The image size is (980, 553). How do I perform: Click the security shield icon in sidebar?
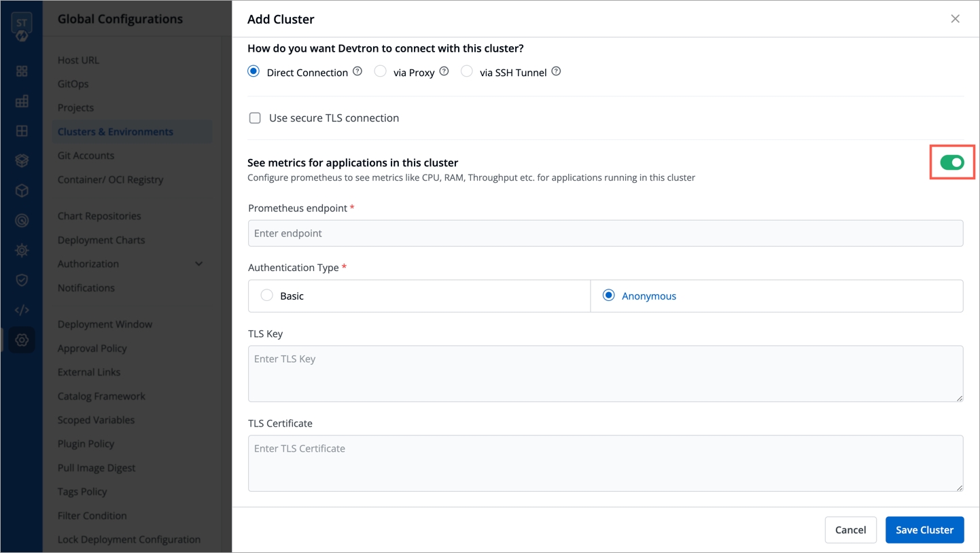22,280
